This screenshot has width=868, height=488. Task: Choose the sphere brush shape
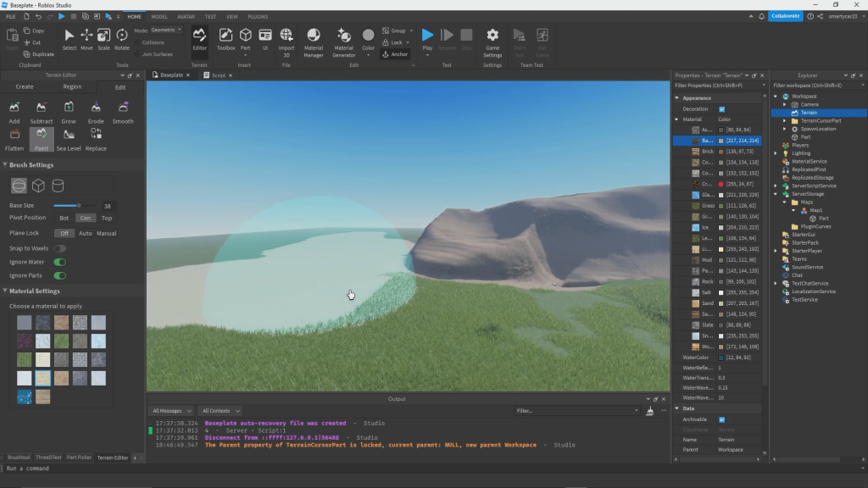pos(19,186)
